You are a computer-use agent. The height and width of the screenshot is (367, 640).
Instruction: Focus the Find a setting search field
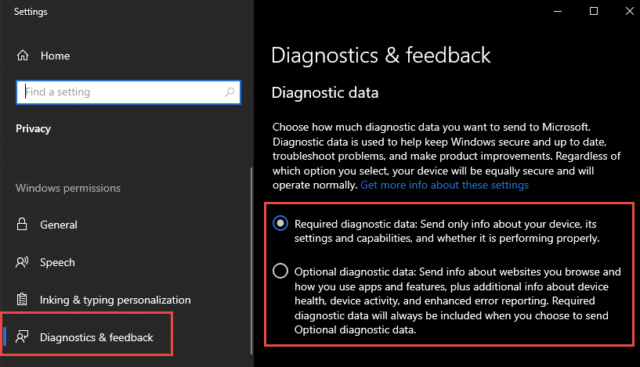click(128, 92)
